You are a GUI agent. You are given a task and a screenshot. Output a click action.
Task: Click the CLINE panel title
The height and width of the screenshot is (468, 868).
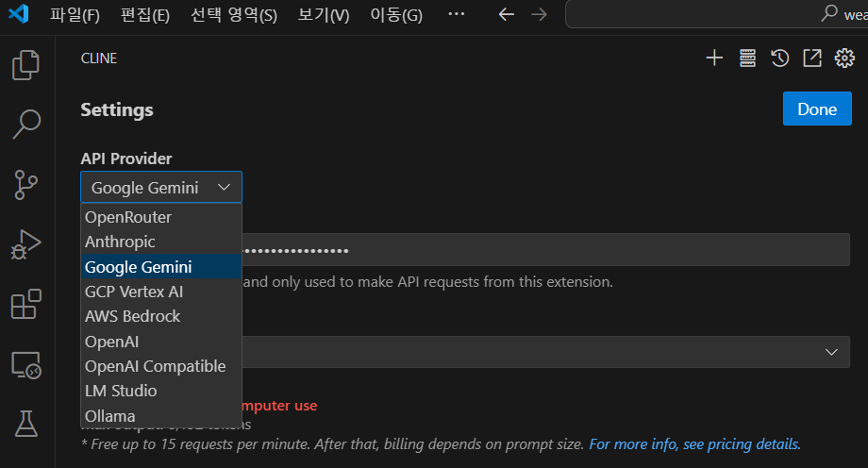[99, 58]
